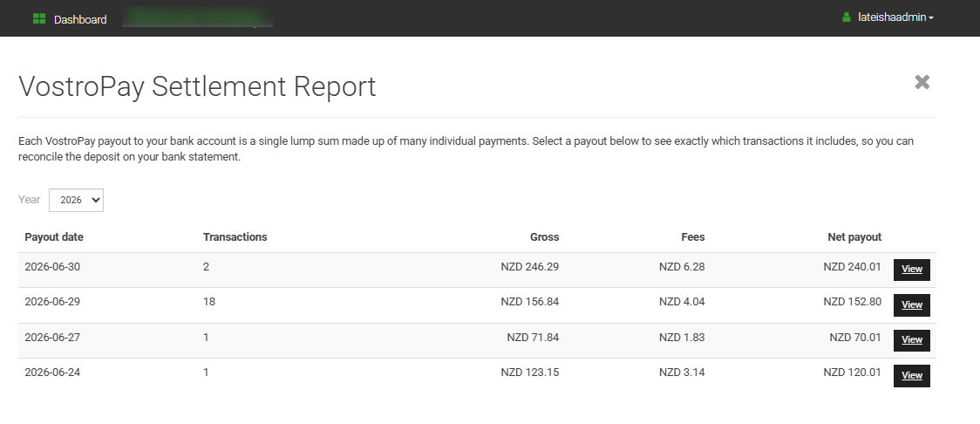Open the lateishaadmin account dropdown
The width and height of the screenshot is (980, 424).
click(x=895, y=17)
